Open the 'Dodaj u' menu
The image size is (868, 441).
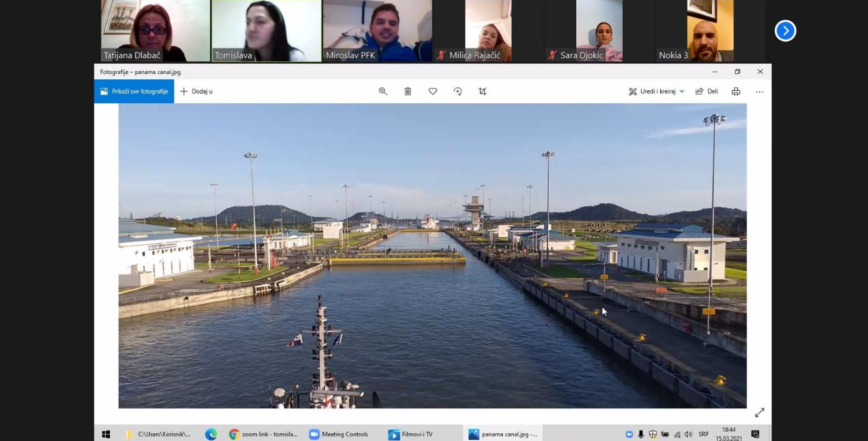pyautogui.click(x=196, y=91)
